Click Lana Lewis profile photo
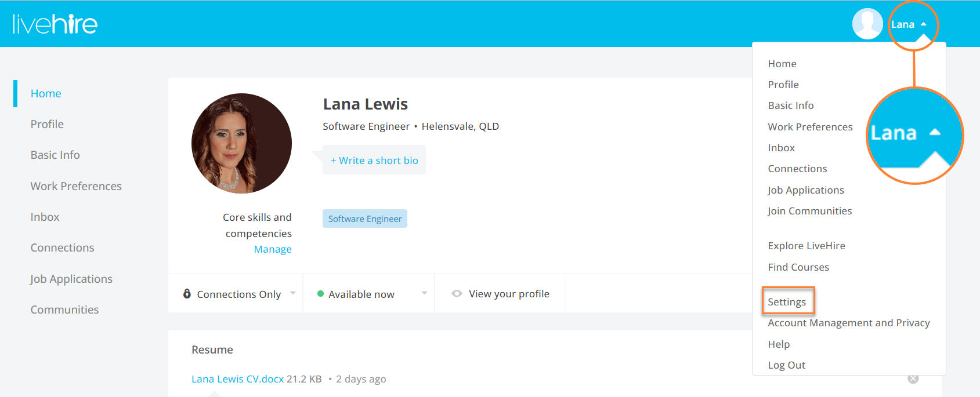Screen dimensions: 980x397 click(241, 143)
